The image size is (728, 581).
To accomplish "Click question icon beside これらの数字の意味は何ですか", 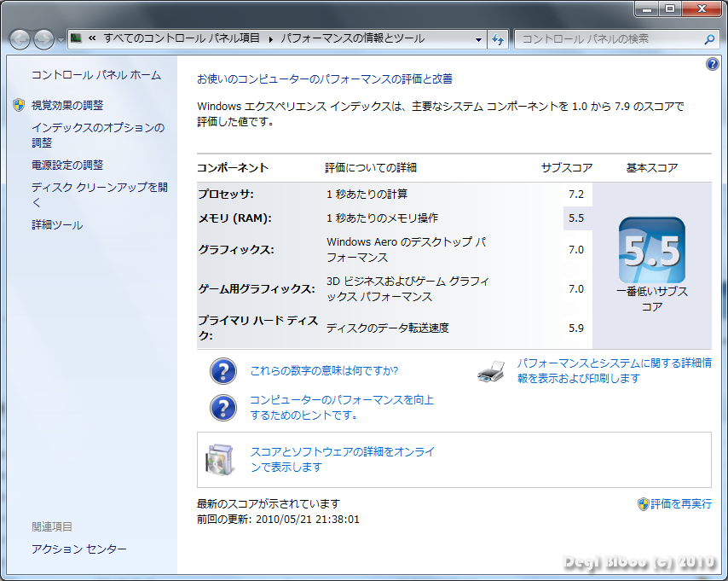I will (x=223, y=371).
